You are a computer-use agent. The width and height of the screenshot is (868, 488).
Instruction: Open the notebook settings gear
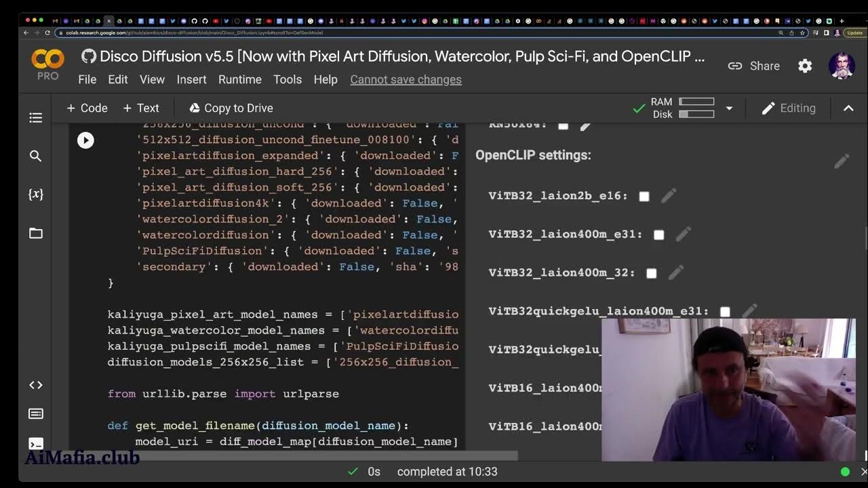click(805, 66)
